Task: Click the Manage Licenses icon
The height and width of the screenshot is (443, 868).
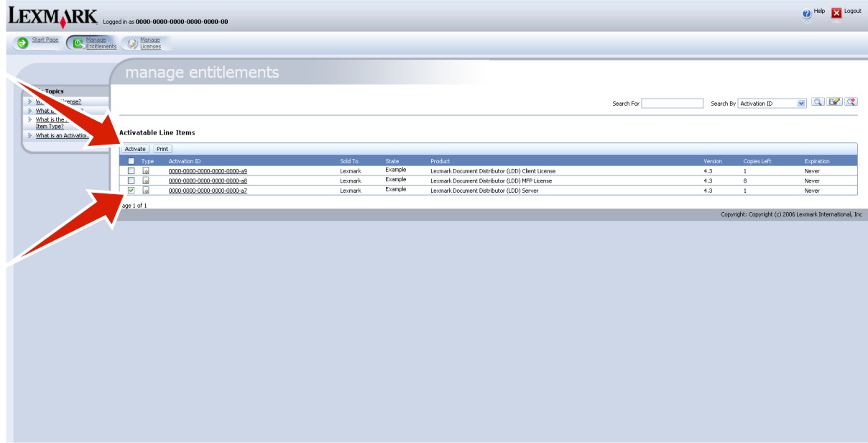Action: coord(131,43)
